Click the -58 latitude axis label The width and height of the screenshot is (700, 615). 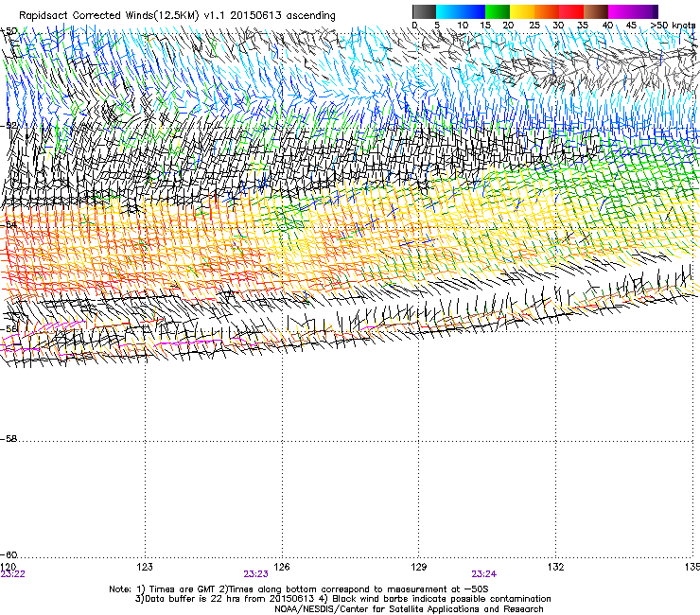tap(9, 439)
